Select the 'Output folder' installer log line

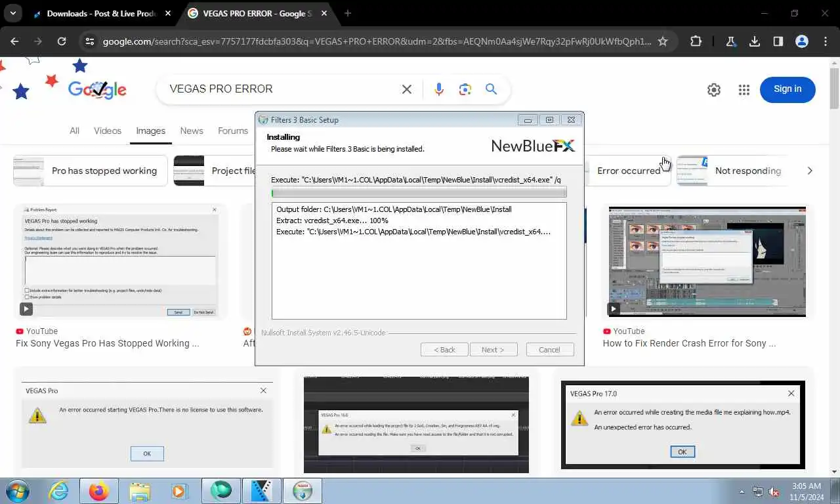coord(394,209)
